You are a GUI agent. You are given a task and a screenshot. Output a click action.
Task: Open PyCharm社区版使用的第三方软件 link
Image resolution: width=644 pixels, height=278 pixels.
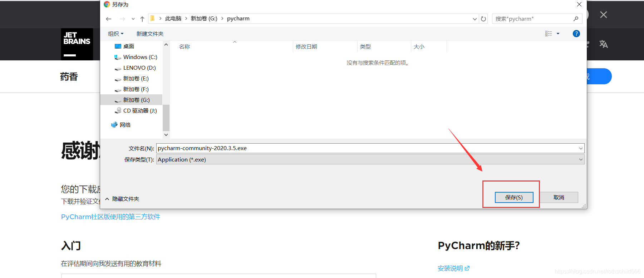pyautogui.click(x=110, y=217)
